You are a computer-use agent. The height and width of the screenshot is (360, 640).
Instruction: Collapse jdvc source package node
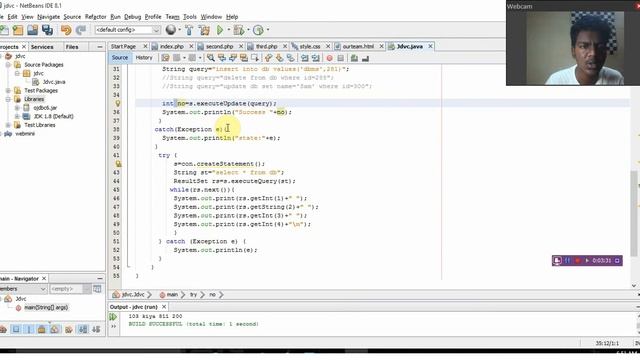pos(17,73)
